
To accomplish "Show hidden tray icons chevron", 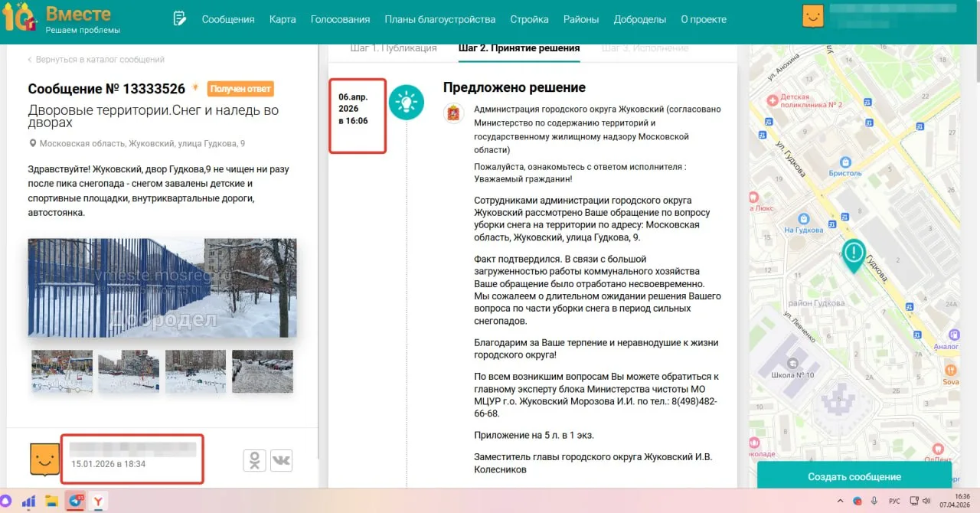I will (x=841, y=501).
